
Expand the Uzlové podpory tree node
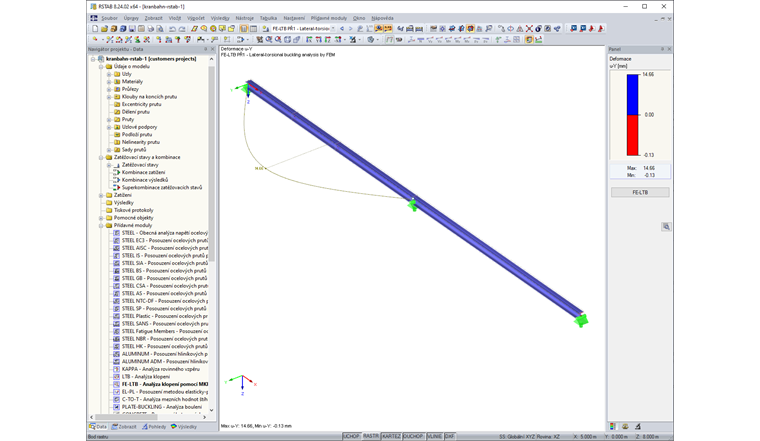pos(109,127)
